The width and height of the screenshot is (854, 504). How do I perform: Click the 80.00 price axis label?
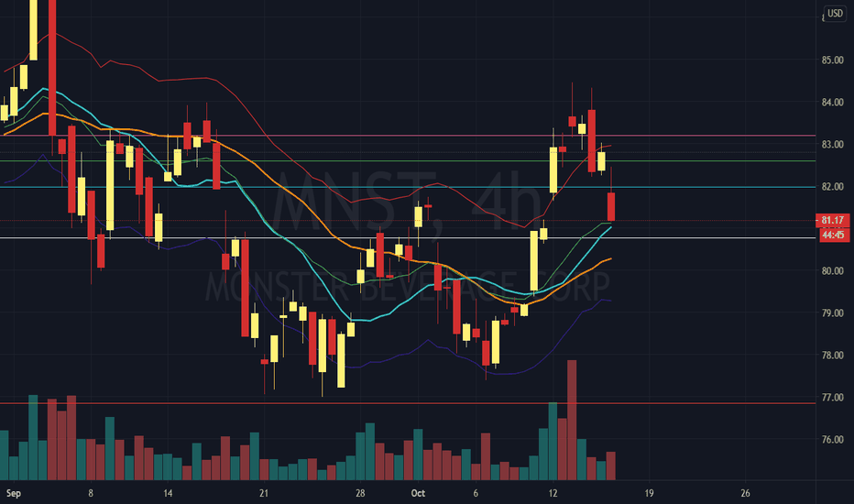[832, 271]
